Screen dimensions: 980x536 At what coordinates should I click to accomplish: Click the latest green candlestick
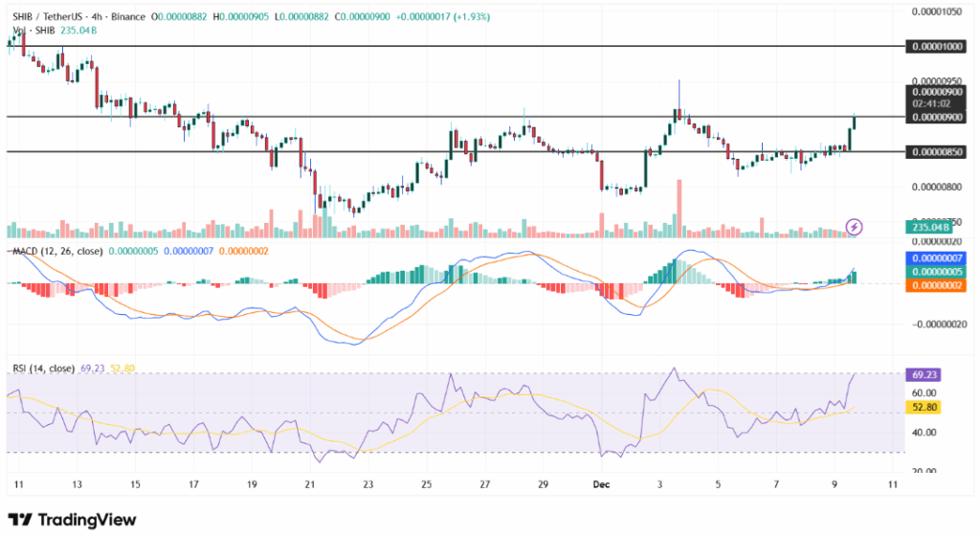(854, 132)
